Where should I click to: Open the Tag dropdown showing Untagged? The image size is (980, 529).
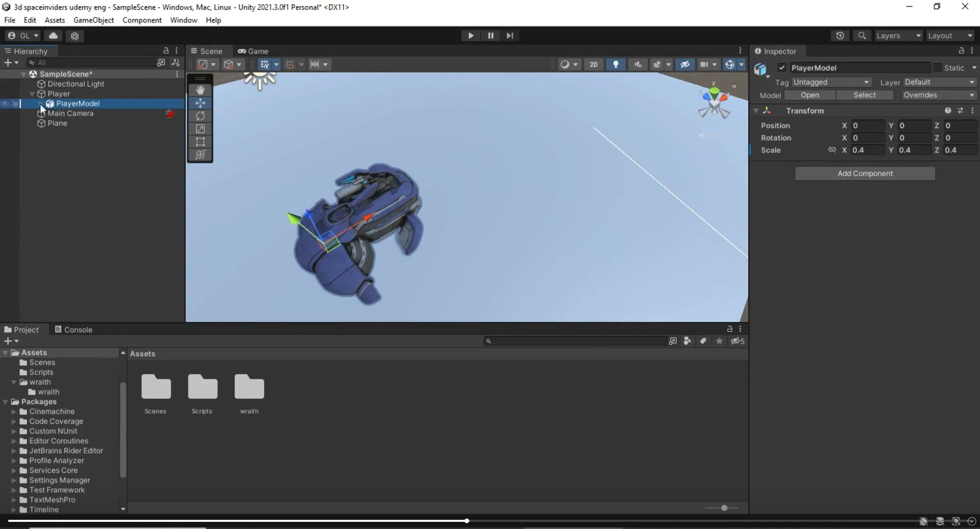point(831,82)
